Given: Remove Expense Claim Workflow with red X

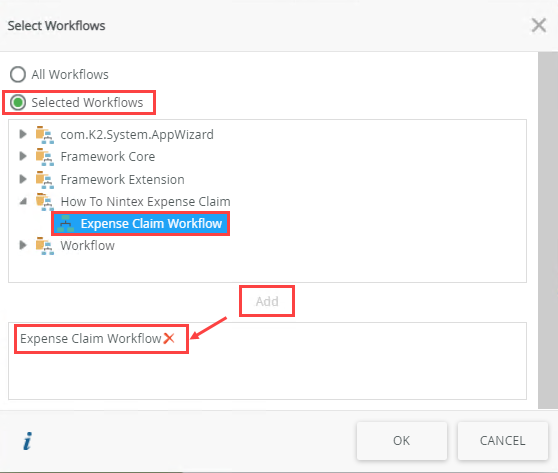Looking at the screenshot, I should click(x=169, y=338).
